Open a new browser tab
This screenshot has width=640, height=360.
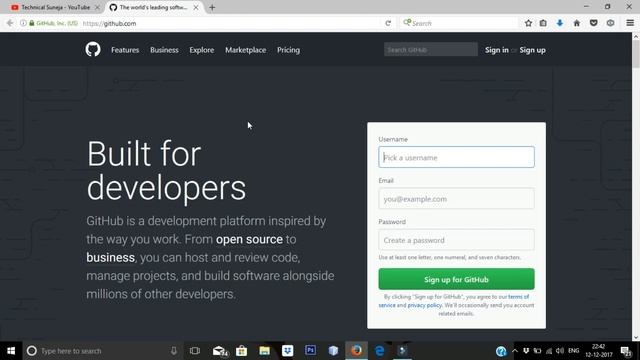pyautogui.click(x=212, y=7)
